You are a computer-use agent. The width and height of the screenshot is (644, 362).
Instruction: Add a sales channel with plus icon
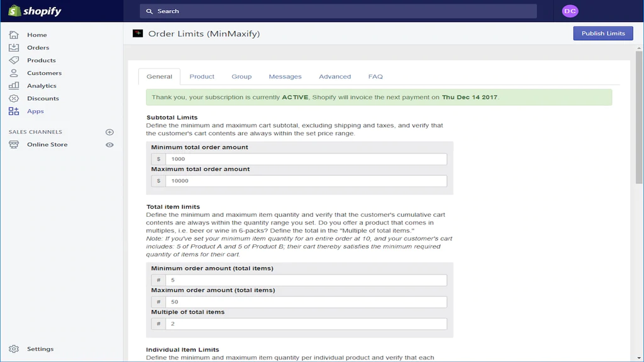tap(109, 132)
